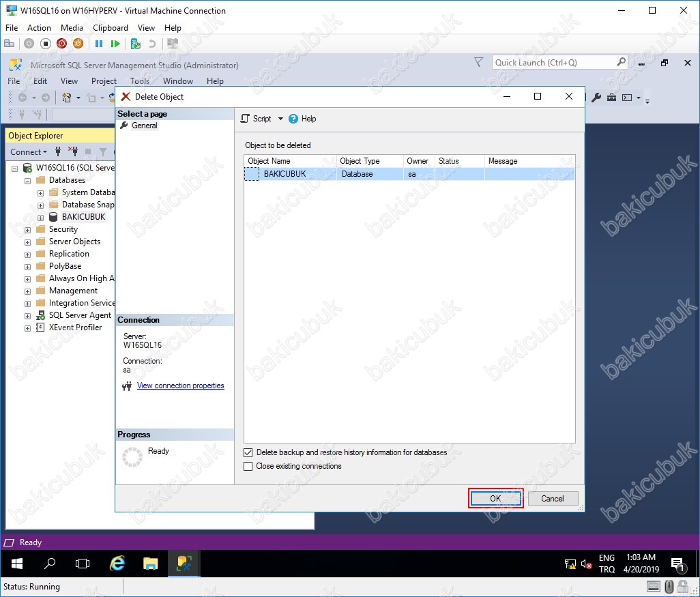700x597 pixels.
Task: Expand the Replication folder
Action: click(x=27, y=254)
